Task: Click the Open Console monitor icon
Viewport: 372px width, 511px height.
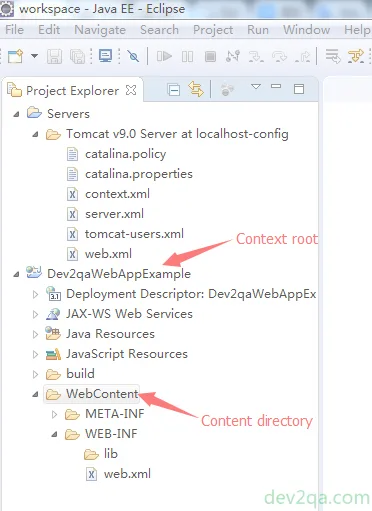Action: (x=106, y=56)
